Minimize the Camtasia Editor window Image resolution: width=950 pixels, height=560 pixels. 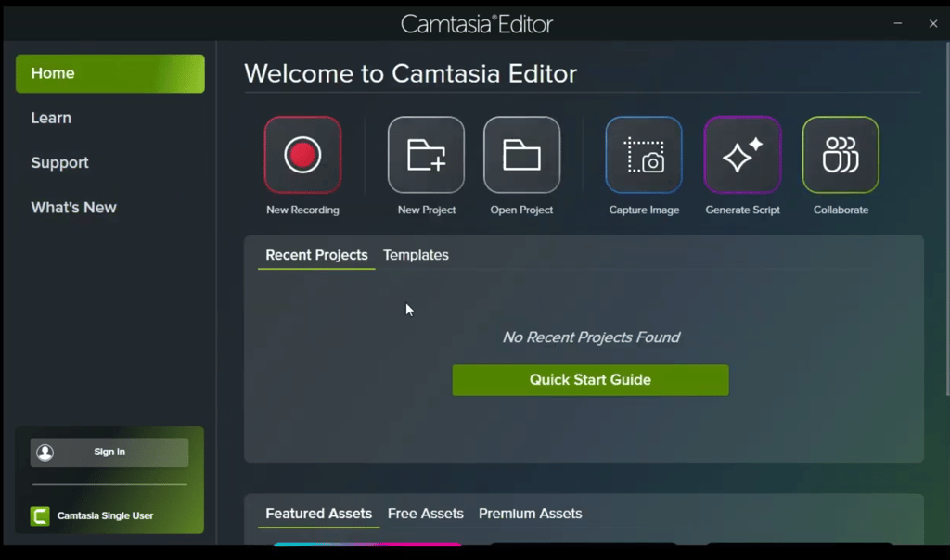point(898,23)
